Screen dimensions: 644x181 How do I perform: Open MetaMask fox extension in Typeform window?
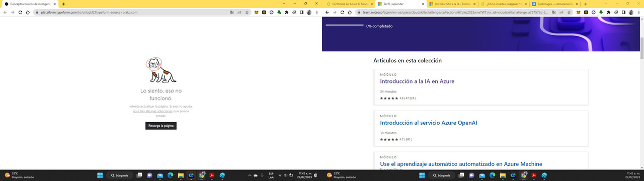256,12
